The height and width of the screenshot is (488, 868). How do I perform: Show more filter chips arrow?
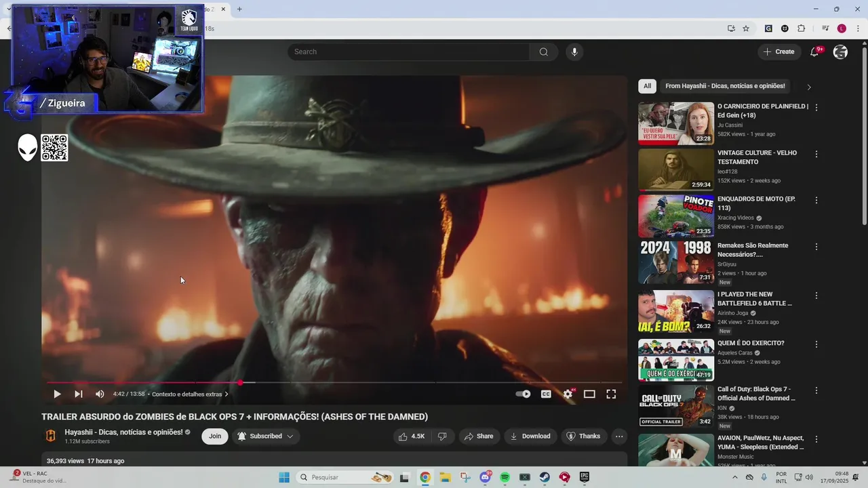point(808,87)
